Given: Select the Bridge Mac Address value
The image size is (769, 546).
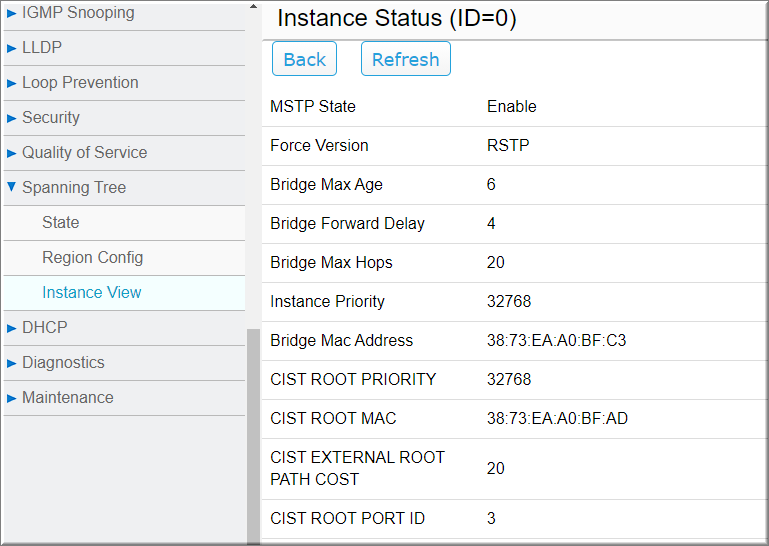Looking at the screenshot, I should point(556,340).
